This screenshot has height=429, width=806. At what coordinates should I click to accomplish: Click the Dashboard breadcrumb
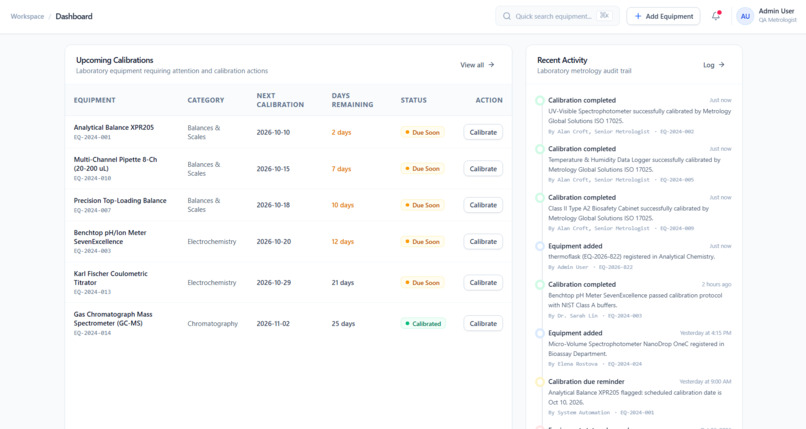pyautogui.click(x=74, y=16)
